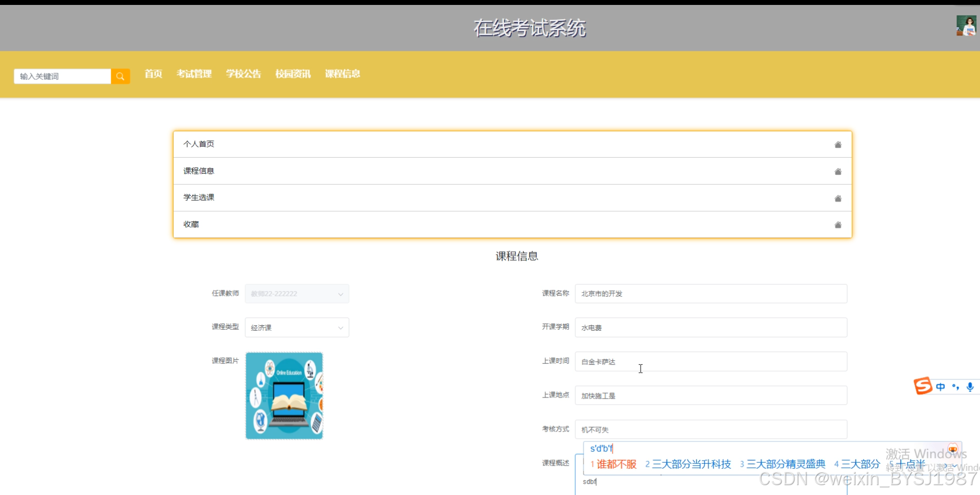980x495 pixels.
Task: Open the user avatar in header
Action: tap(966, 26)
